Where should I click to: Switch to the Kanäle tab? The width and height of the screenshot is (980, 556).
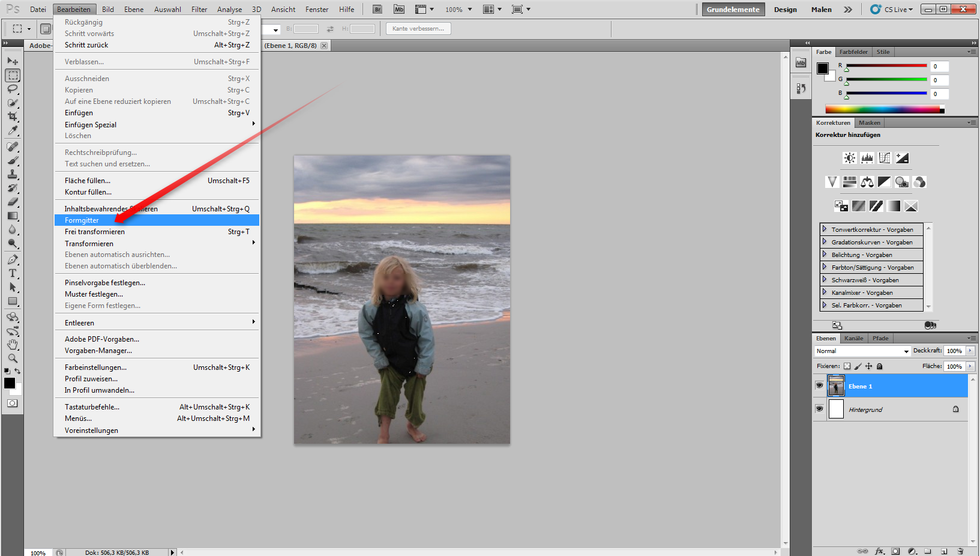(853, 338)
